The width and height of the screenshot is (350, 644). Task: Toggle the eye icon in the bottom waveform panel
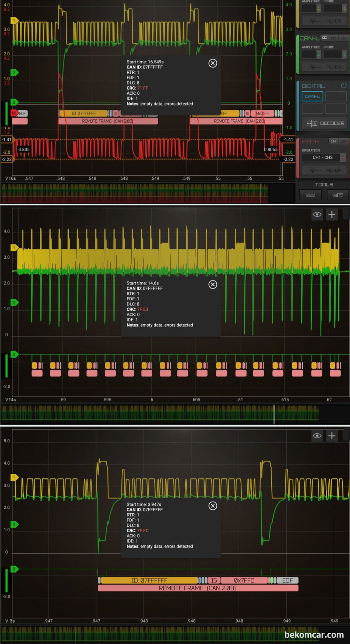coord(317,436)
